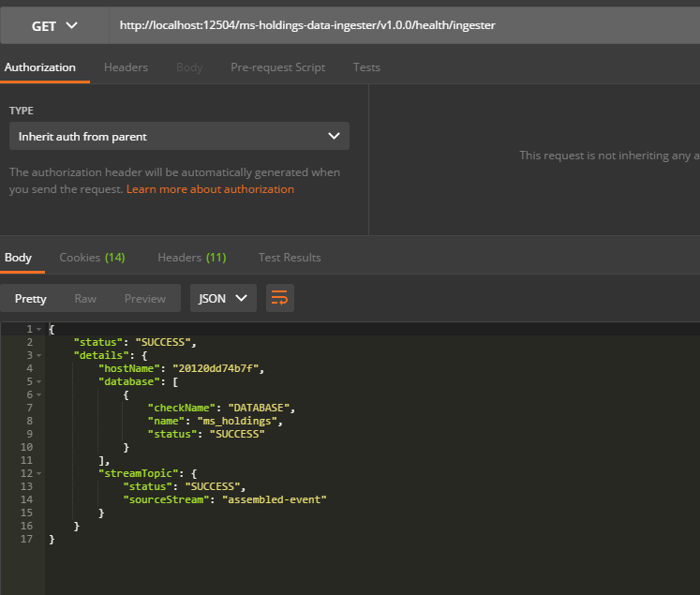
Task: Switch to Preview response view
Action: pyautogui.click(x=145, y=299)
